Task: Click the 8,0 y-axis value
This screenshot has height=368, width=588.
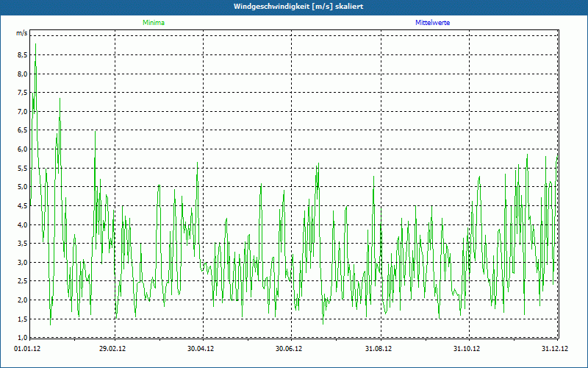Action: [23, 74]
